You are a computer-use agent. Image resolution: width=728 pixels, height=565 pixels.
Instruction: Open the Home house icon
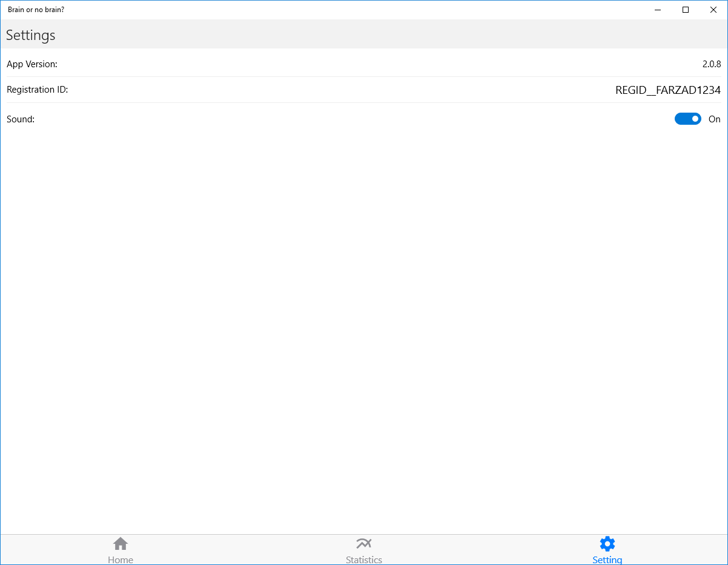pos(121,544)
